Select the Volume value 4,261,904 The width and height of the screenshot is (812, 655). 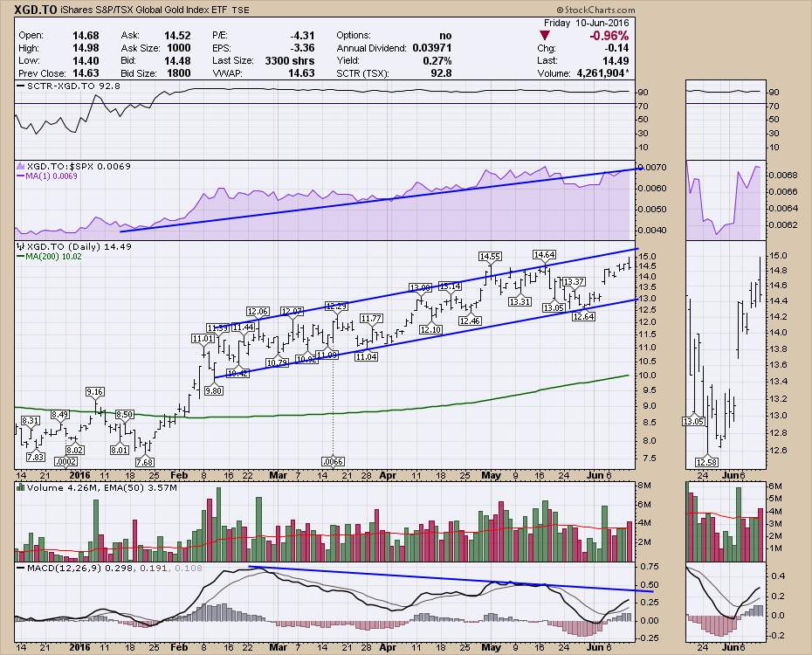click(600, 73)
